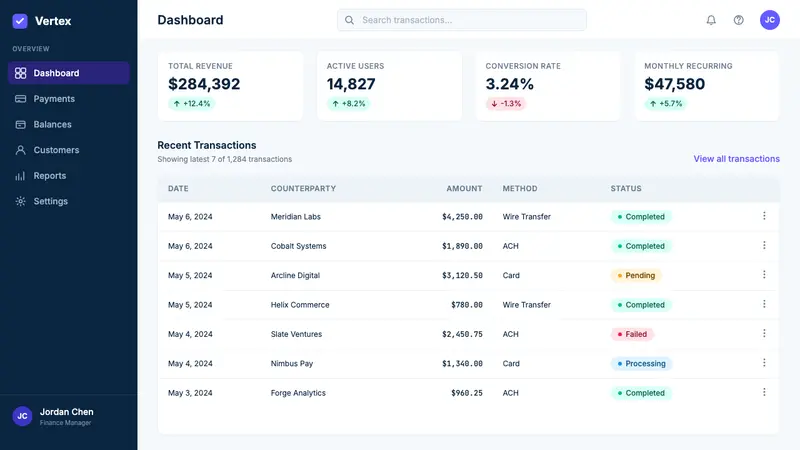Click the Completed status badge for Meridian Labs
This screenshot has width=800, height=450.
click(641, 217)
